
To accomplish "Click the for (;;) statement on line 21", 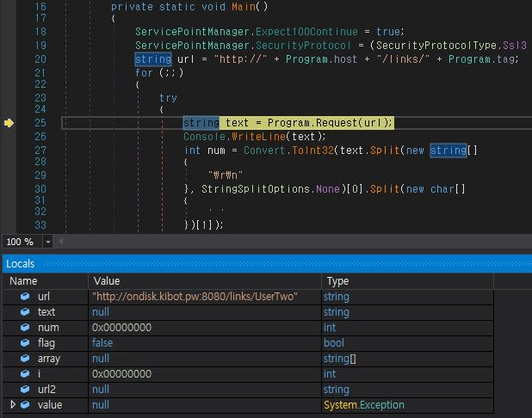I will 159,73.
